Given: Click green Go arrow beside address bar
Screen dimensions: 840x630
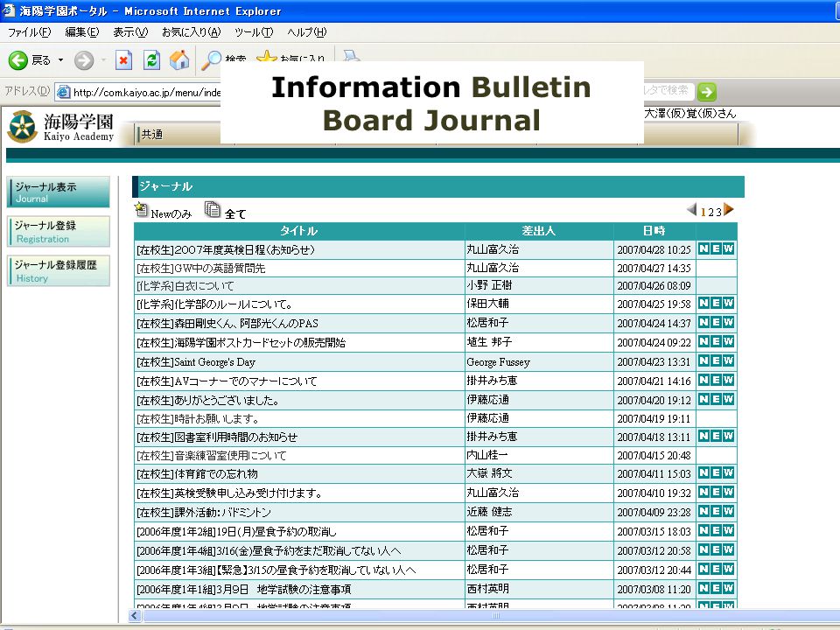Looking at the screenshot, I should pos(707,92).
